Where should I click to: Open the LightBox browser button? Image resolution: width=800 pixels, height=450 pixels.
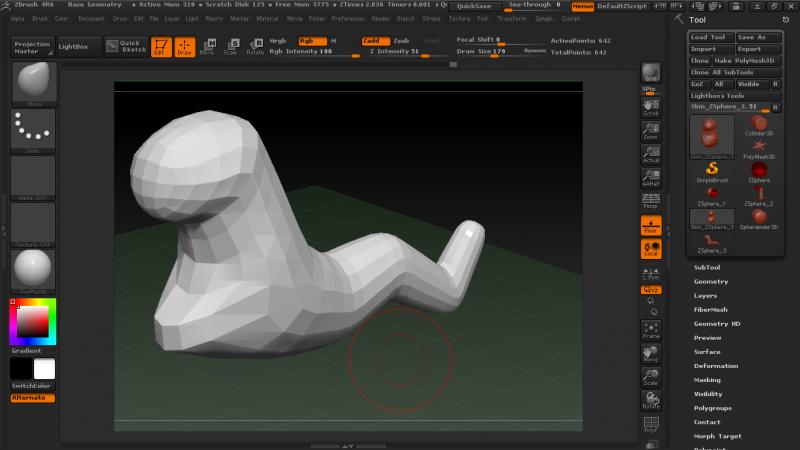[x=72, y=46]
